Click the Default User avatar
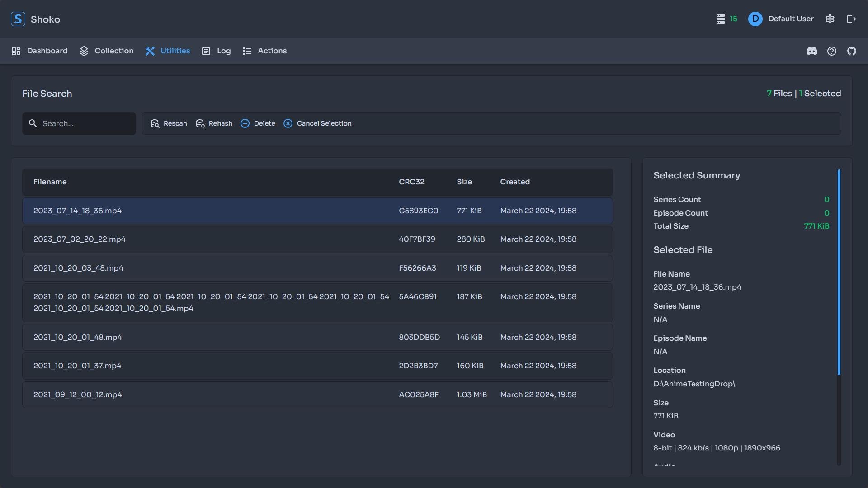 (x=755, y=19)
